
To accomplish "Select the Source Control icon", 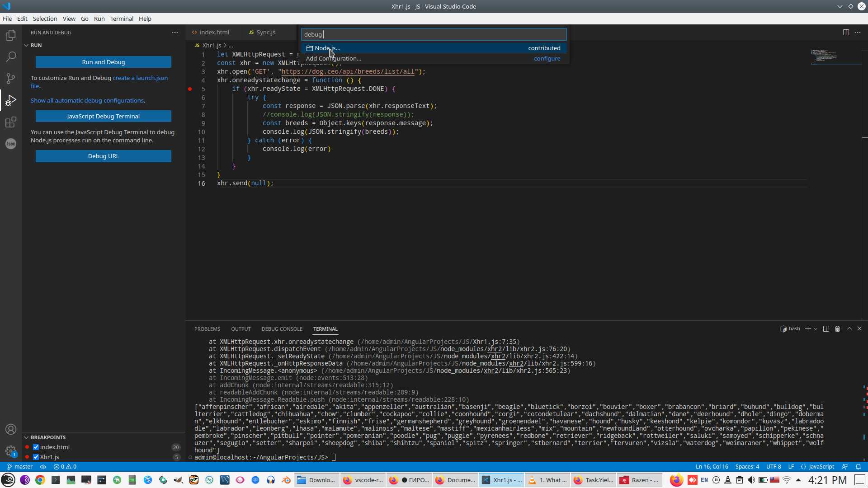I will (11, 78).
